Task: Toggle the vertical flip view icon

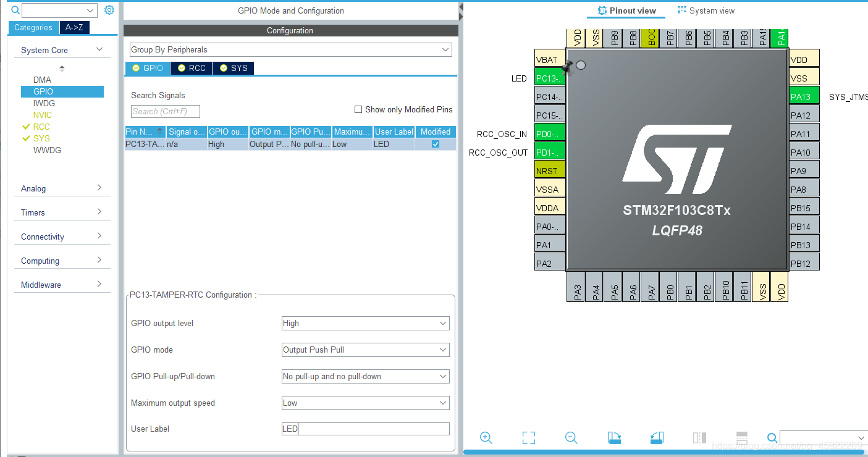Action: coord(699,438)
